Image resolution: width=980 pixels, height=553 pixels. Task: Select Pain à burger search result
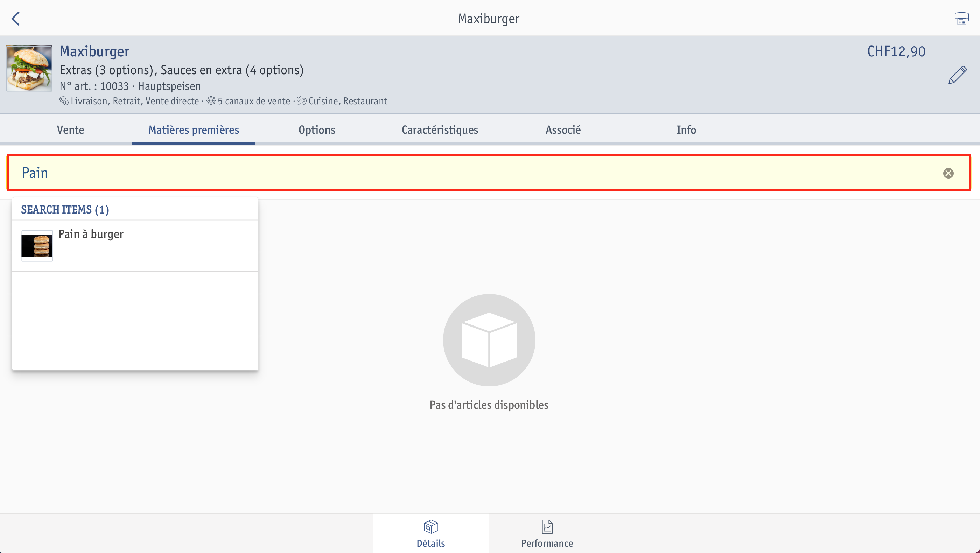(135, 246)
